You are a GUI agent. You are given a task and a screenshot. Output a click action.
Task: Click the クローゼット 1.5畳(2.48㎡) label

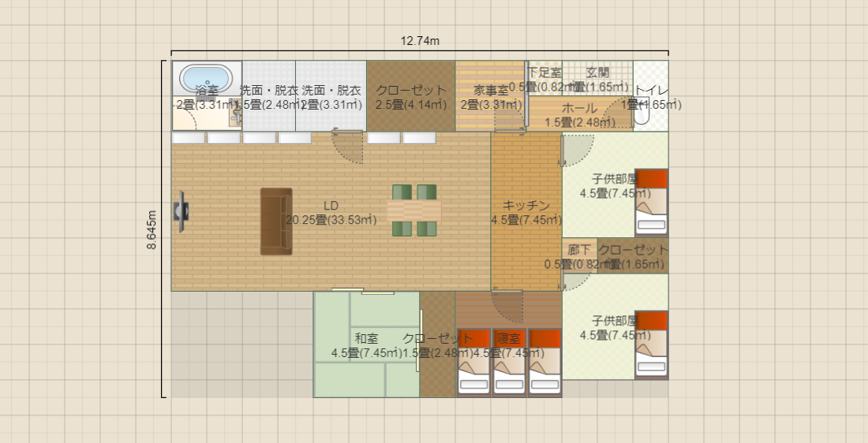(437, 345)
